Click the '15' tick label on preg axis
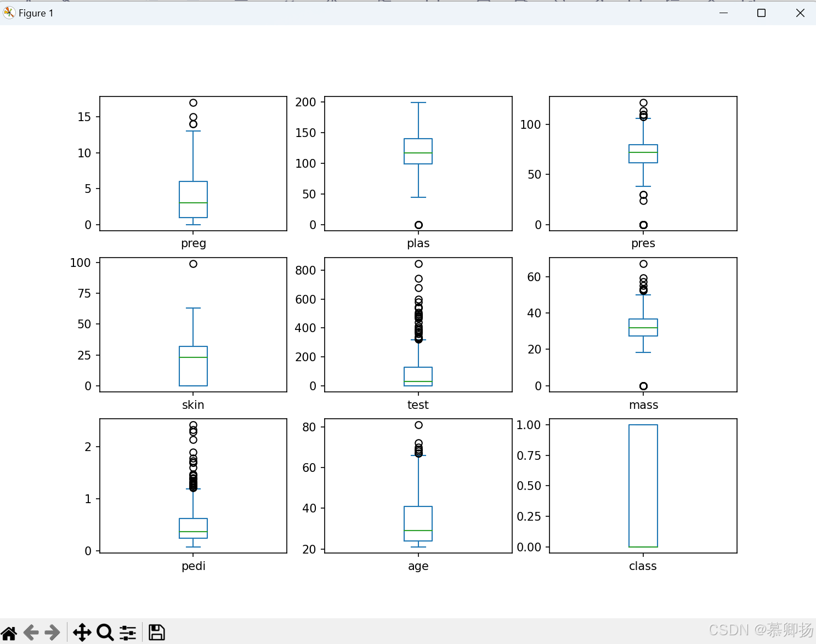This screenshot has height=644, width=816. (x=84, y=117)
